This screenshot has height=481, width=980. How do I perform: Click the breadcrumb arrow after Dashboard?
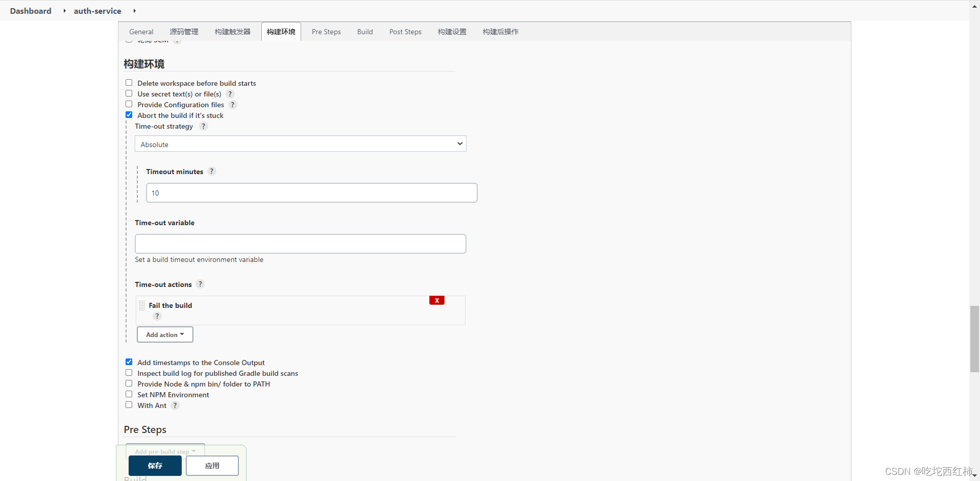tap(64, 11)
